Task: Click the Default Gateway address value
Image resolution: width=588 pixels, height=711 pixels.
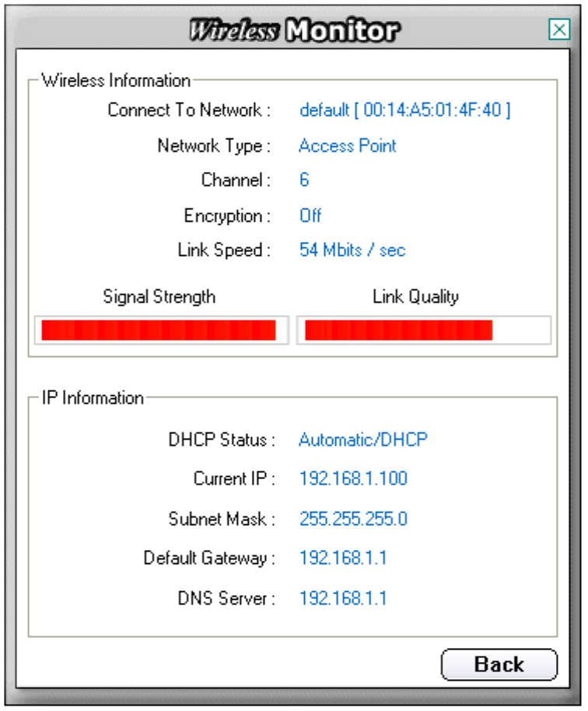Action: (x=343, y=559)
